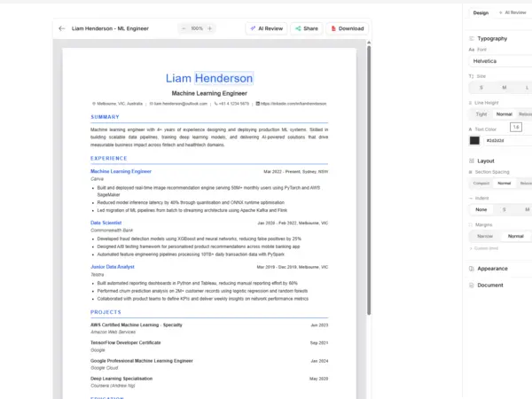The image size is (532, 399).
Task: Click the Layout section icon
Action: click(x=472, y=160)
